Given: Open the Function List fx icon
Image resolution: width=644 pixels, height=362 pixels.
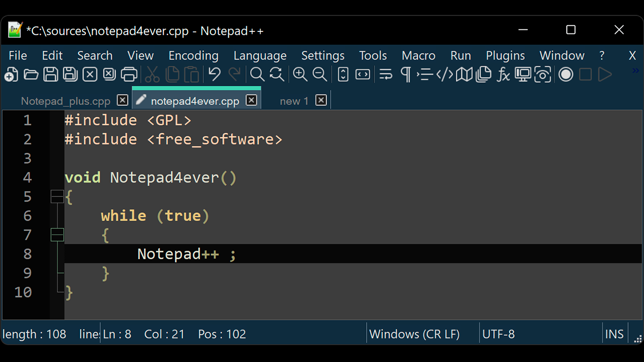Looking at the screenshot, I should [503, 75].
